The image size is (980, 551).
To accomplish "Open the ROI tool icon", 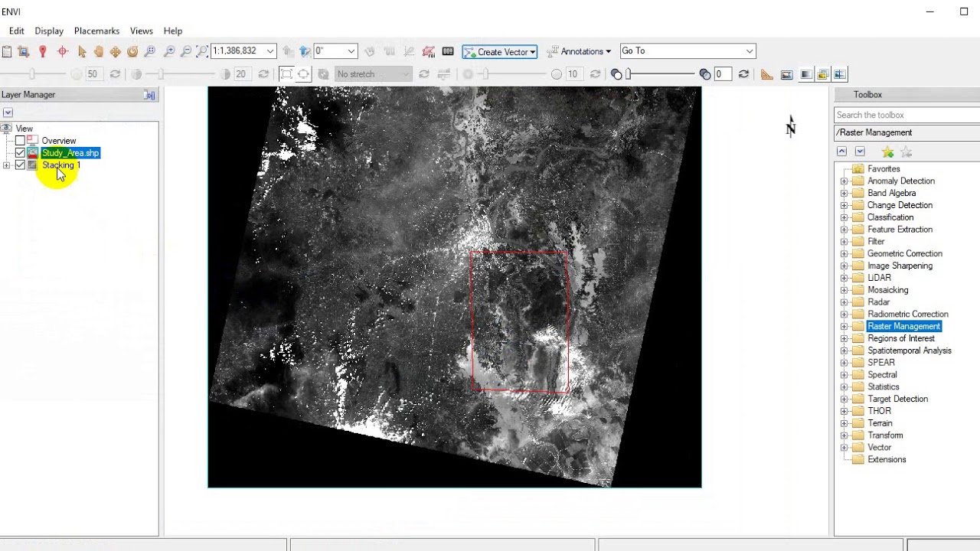I will pyautogui.click(x=428, y=51).
